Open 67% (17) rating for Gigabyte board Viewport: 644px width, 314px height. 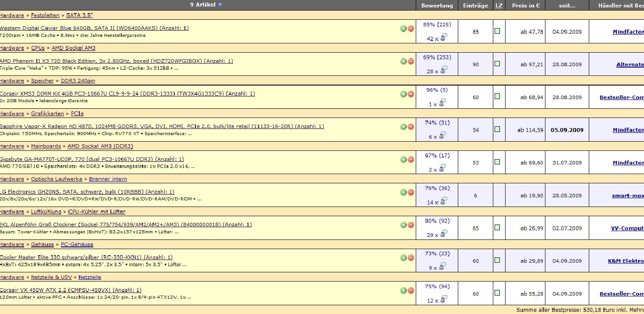point(437,155)
